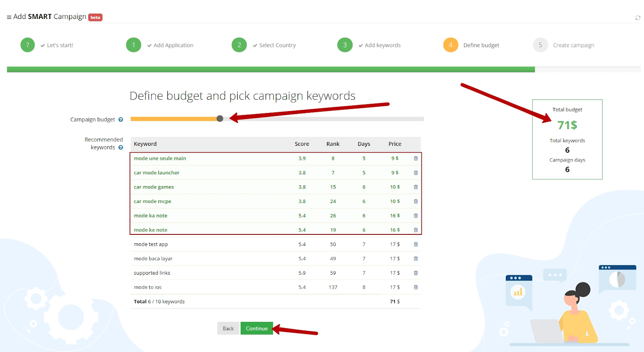Screen dimensions: 644x352
Task: Go to the Select Country step
Action: coord(277,46)
